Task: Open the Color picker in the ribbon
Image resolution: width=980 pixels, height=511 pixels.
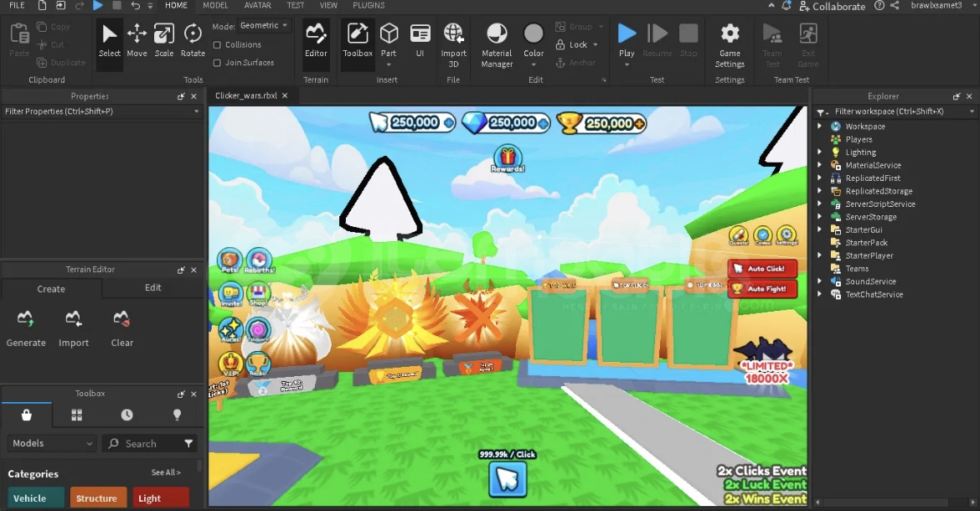Action: pyautogui.click(x=534, y=40)
